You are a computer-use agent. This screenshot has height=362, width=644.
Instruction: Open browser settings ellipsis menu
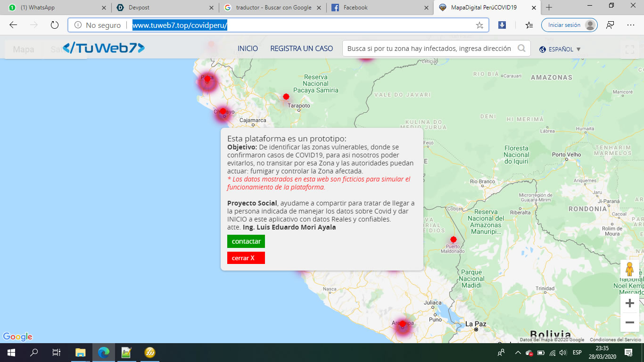pos(631,25)
